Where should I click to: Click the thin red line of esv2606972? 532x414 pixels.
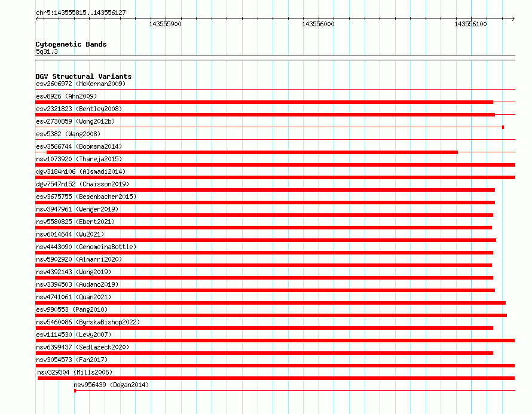coord(275,90)
